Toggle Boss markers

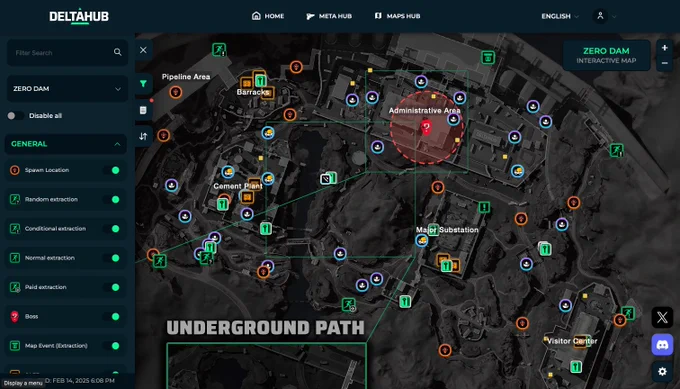tap(111, 317)
